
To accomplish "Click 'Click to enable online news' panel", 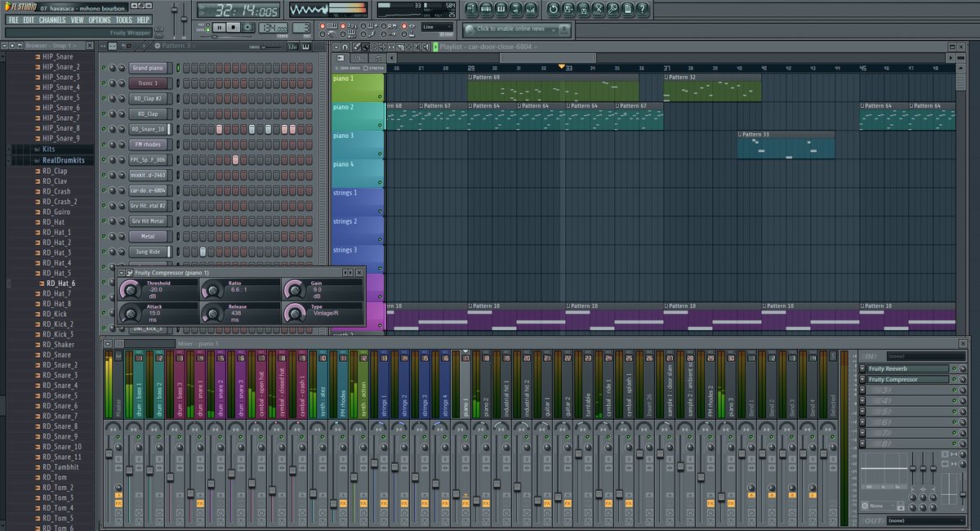I will [518, 29].
